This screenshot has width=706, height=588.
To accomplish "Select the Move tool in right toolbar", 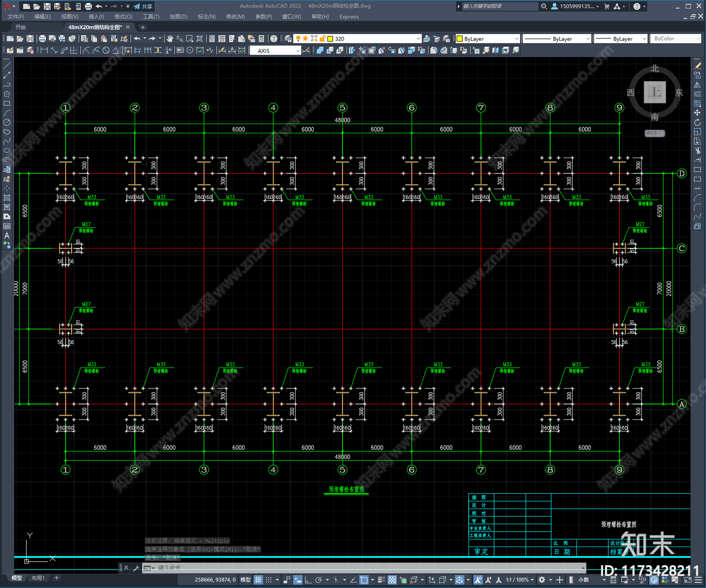I will [x=697, y=113].
